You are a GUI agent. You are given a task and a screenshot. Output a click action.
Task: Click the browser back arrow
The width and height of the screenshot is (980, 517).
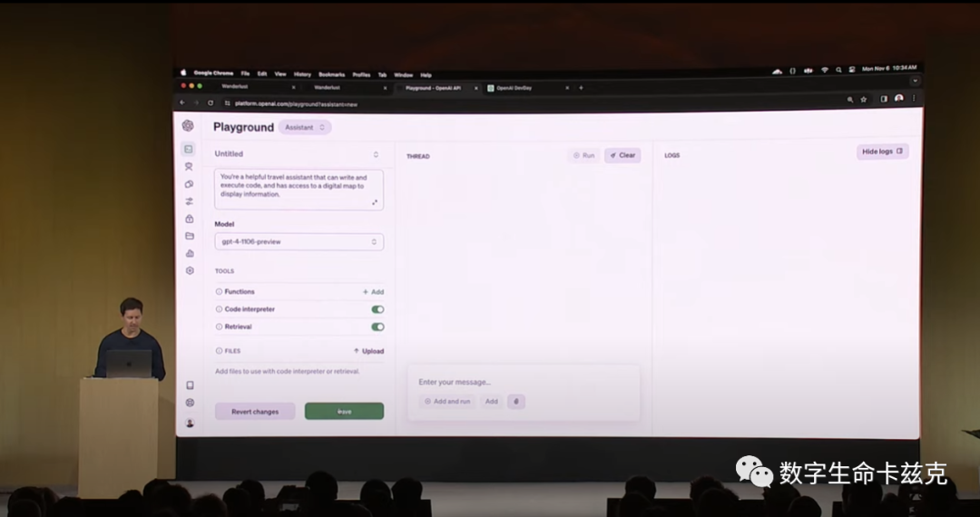[181, 102]
